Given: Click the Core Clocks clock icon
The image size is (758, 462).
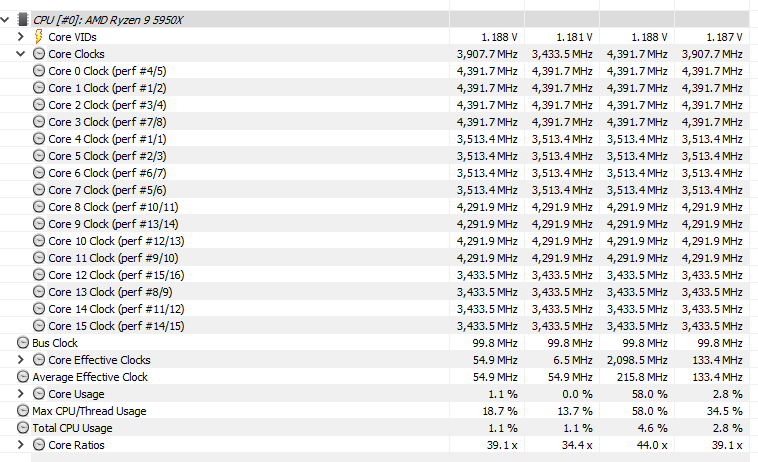Looking at the screenshot, I should click(x=39, y=54).
